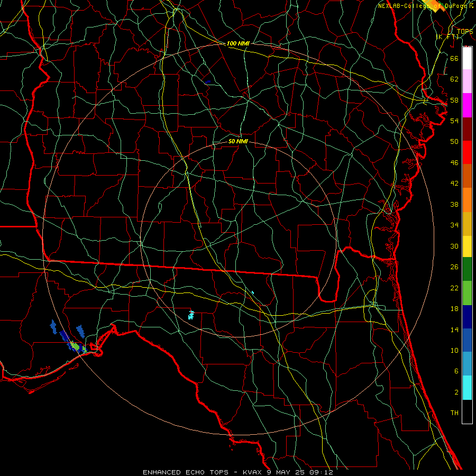Click the legend value '54'

454,121
